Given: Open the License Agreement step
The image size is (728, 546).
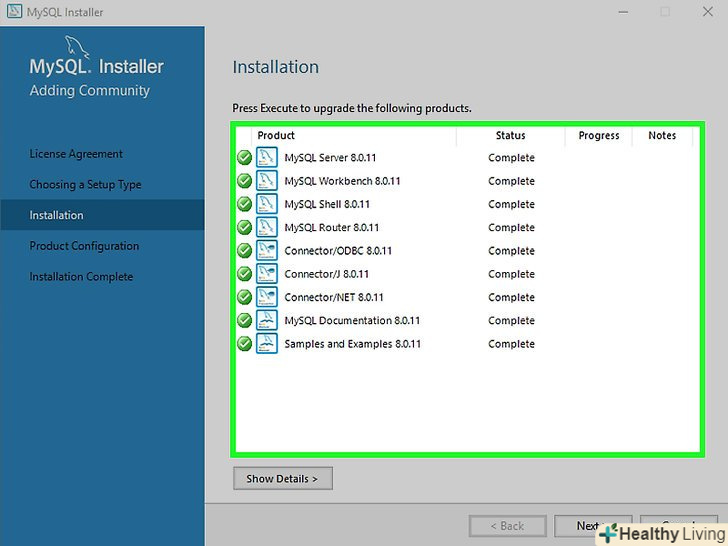Looking at the screenshot, I should pos(76,154).
